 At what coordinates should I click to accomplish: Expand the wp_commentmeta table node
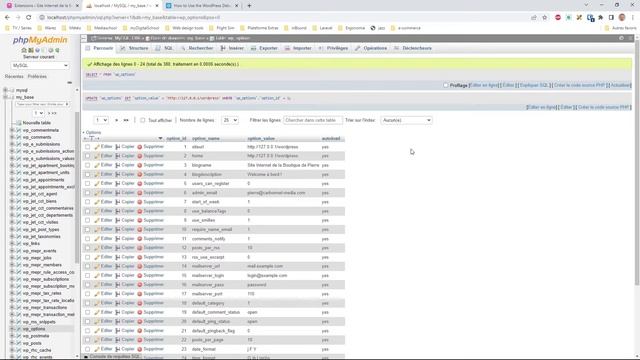coord(12,130)
